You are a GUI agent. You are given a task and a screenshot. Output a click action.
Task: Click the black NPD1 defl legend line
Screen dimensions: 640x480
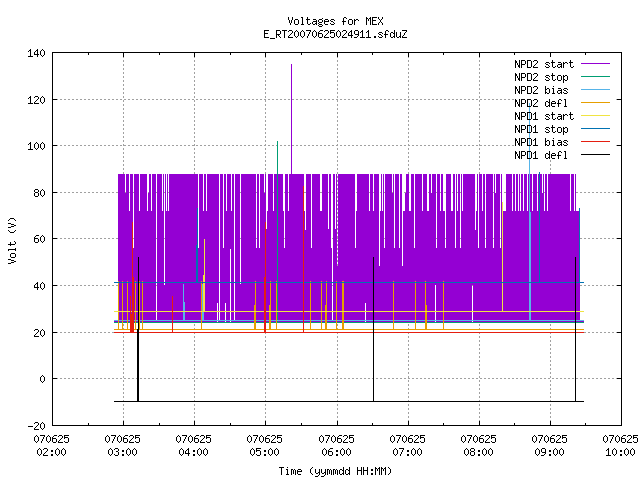coord(596,155)
